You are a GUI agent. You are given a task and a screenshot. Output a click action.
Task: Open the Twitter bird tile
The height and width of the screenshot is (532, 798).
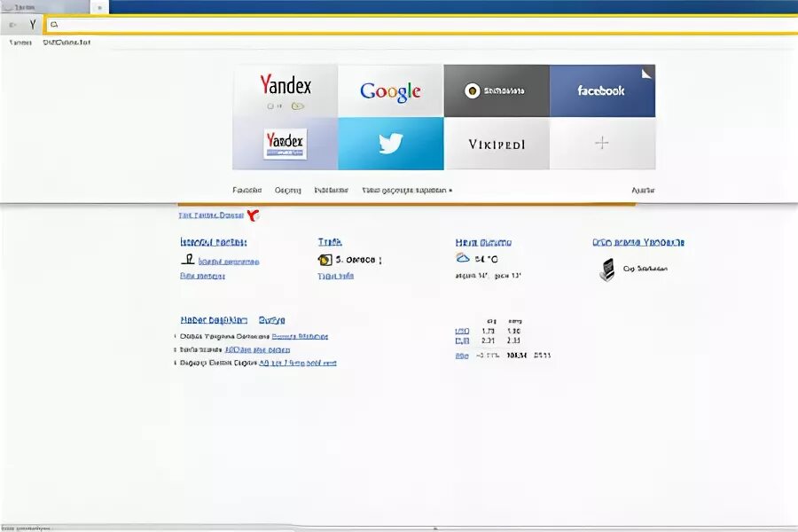pos(391,144)
